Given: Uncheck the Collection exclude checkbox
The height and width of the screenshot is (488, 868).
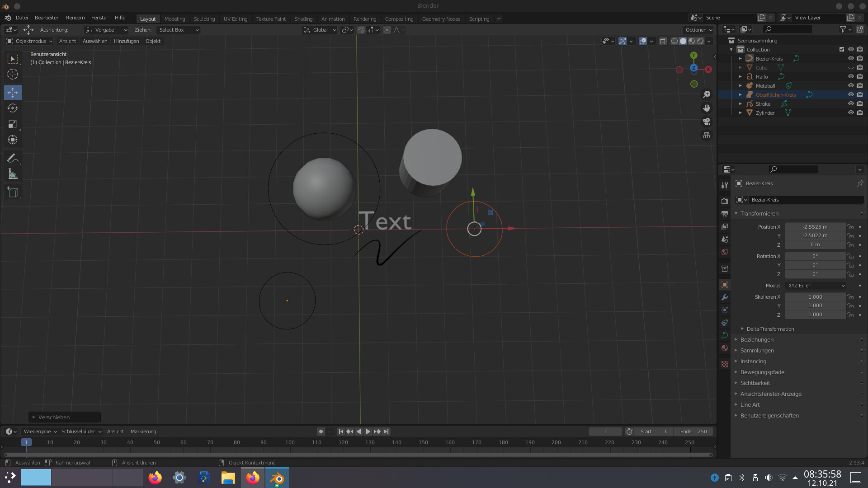Looking at the screenshot, I should pyautogui.click(x=841, y=49).
